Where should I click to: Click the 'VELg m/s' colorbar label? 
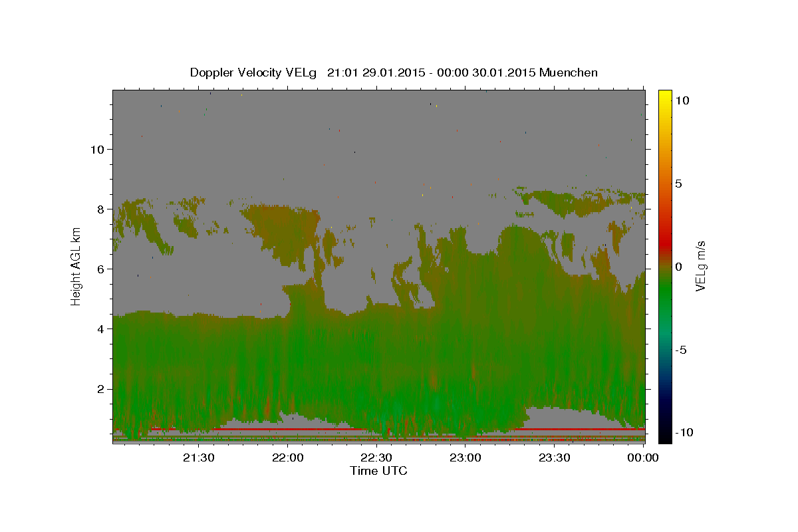click(x=700, y=267)
